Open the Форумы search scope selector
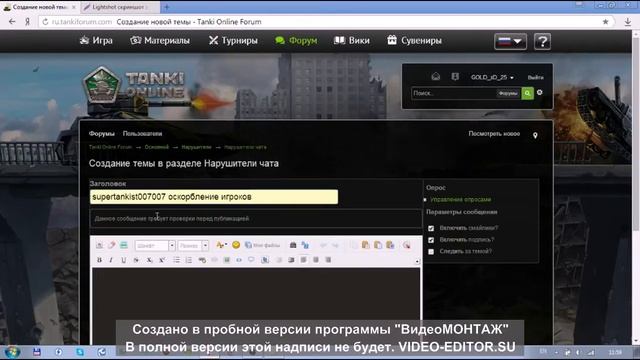This screenshot has width=640, height=360. tap(508, 93)
